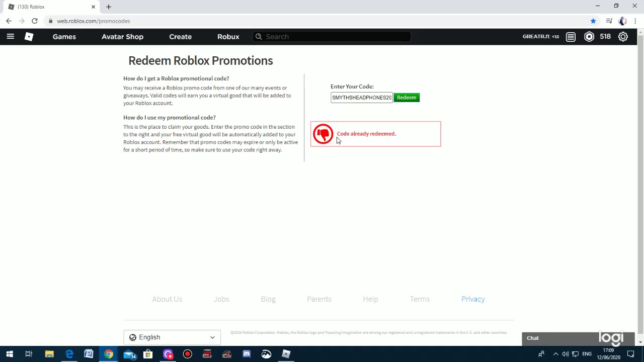
Task: Click the volume speaker tray icon
Action: point(565,354)
